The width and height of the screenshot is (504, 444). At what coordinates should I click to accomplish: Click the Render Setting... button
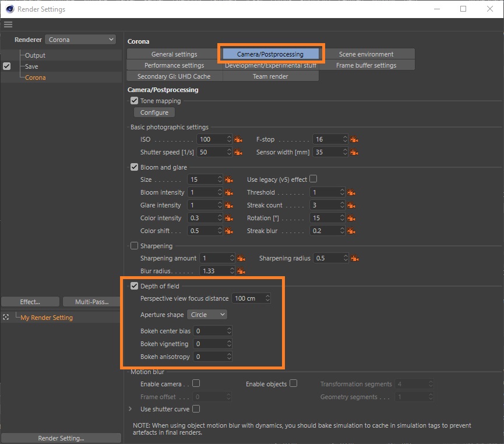coord(61,438)
